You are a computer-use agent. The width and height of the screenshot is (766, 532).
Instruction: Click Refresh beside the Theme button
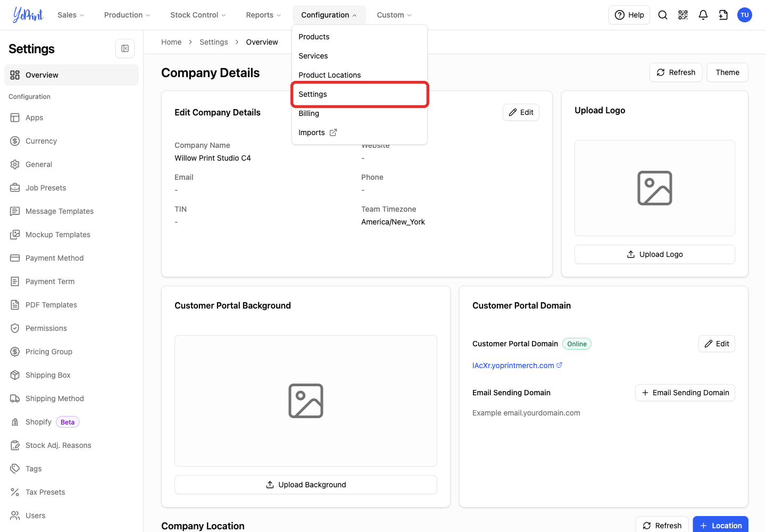tap(676, 72)
